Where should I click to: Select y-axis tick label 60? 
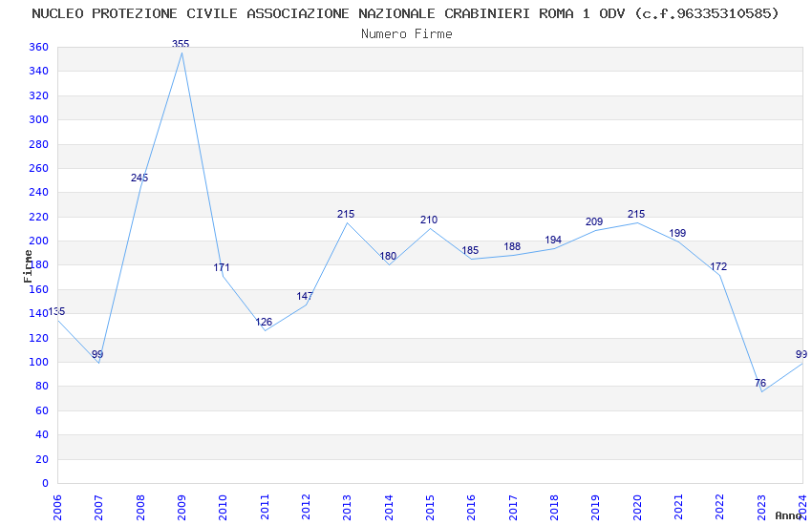coord(42,410)
